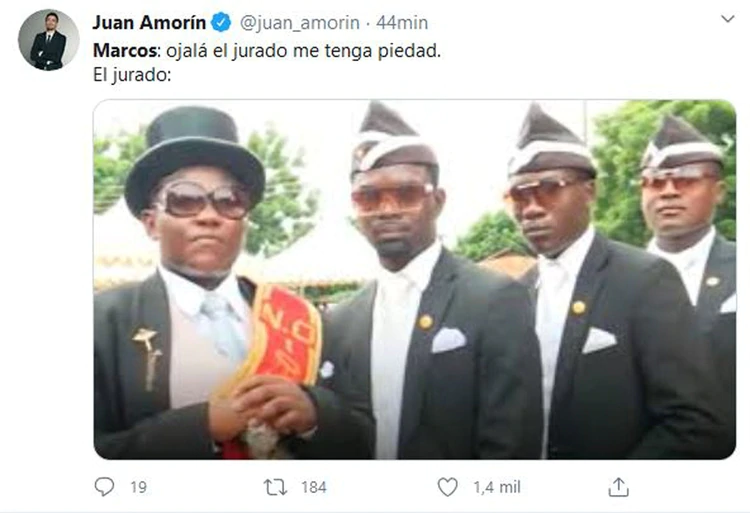The image size is (750, 513).
Task: Click the reply count 19
Action: [138, 488]
